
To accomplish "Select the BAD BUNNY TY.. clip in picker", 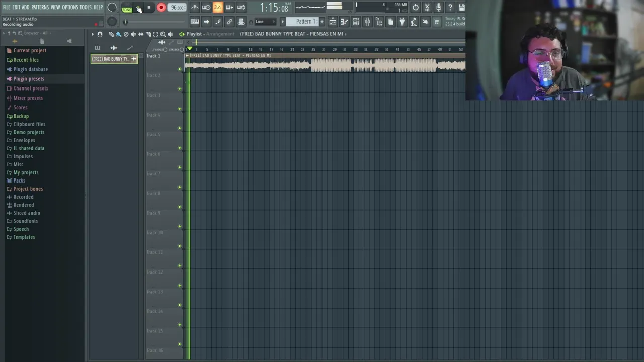I will (x=114, y=59).
